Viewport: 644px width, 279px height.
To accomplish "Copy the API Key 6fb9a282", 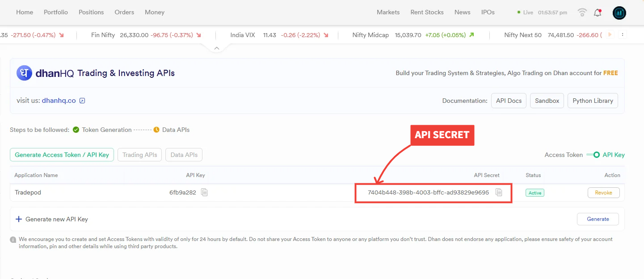I will (204, 192).
